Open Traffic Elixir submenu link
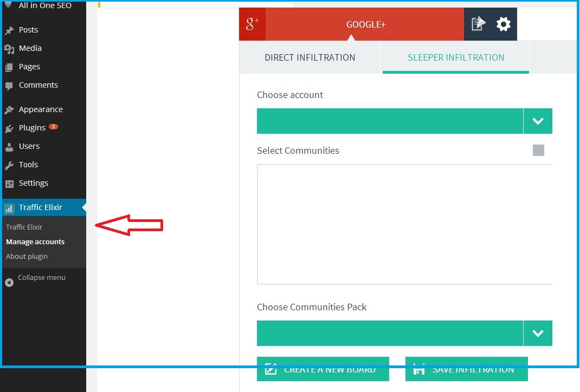The width and height of the screenshot is (580, 392). coord(24,227)
